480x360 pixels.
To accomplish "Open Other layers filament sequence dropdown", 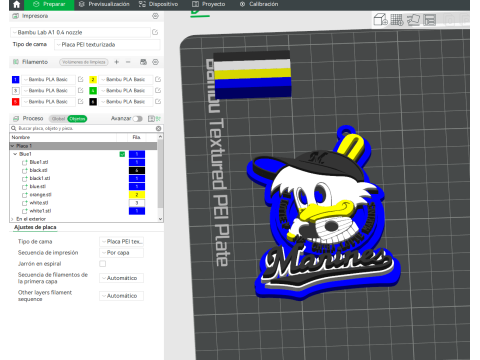I will point(121,296).
